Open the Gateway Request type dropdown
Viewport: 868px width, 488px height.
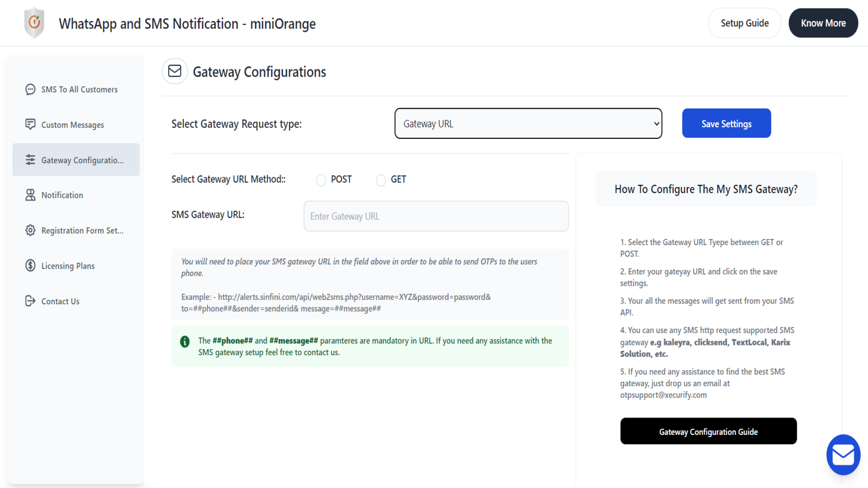click(x=528, y=123)
